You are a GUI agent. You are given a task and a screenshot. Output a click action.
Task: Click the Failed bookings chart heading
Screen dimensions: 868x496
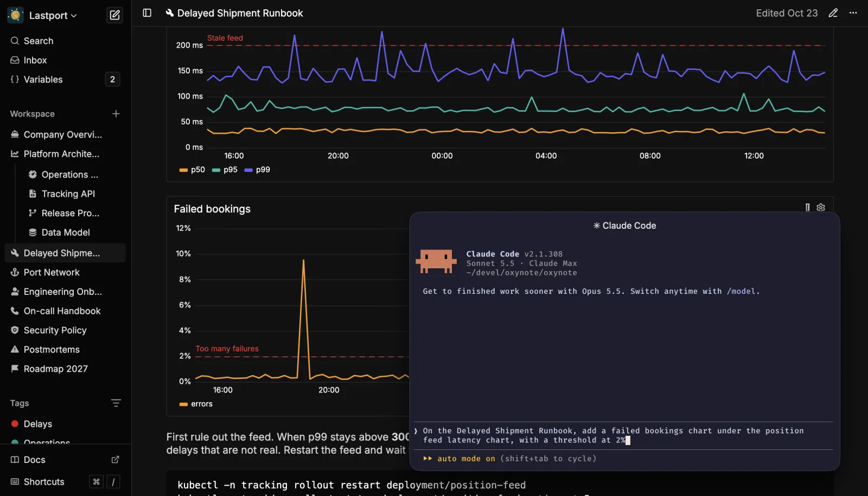pyautogui.click(x=212, y=209)
